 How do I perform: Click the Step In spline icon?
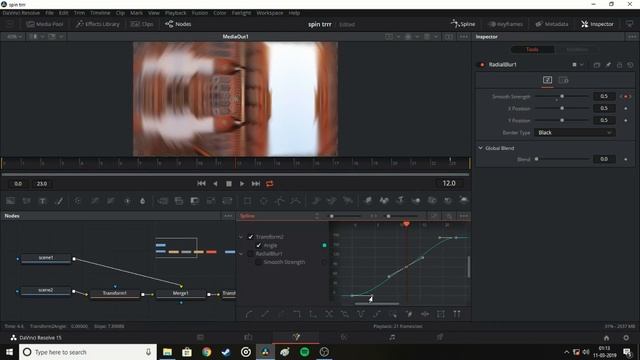(297, 314)
